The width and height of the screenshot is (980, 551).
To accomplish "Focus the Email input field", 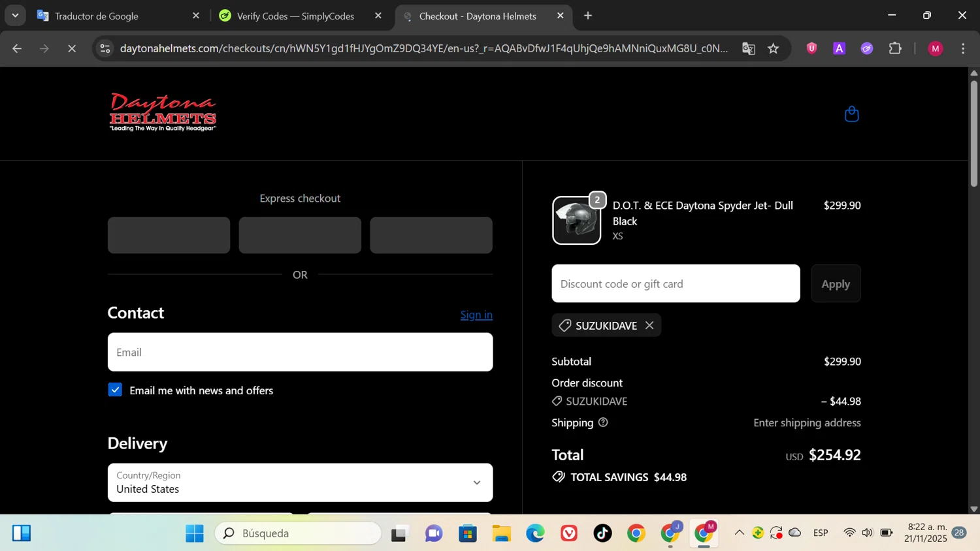I will point(300,352).
